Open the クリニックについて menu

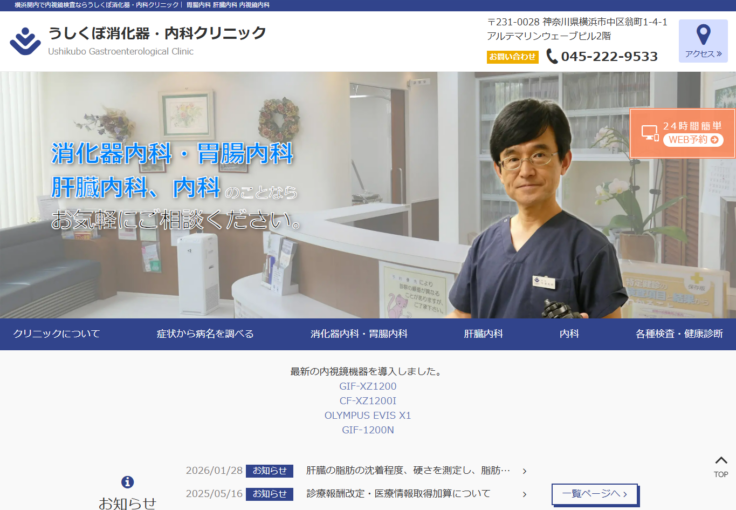[56, 334]
